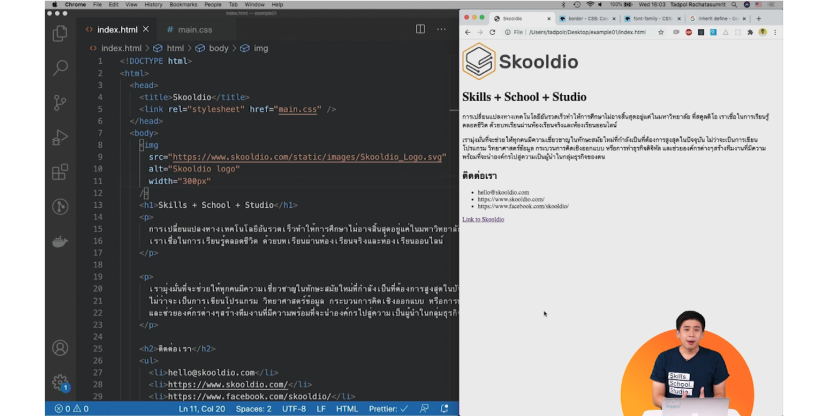Open the Chrome Extensions puzzle icon

(750, 32)
